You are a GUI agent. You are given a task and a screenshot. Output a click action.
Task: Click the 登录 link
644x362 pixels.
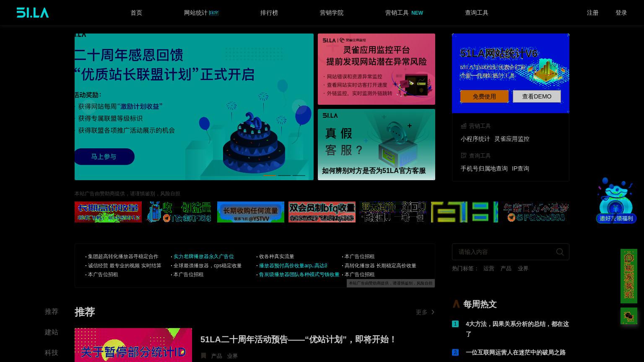coord(621,13)
